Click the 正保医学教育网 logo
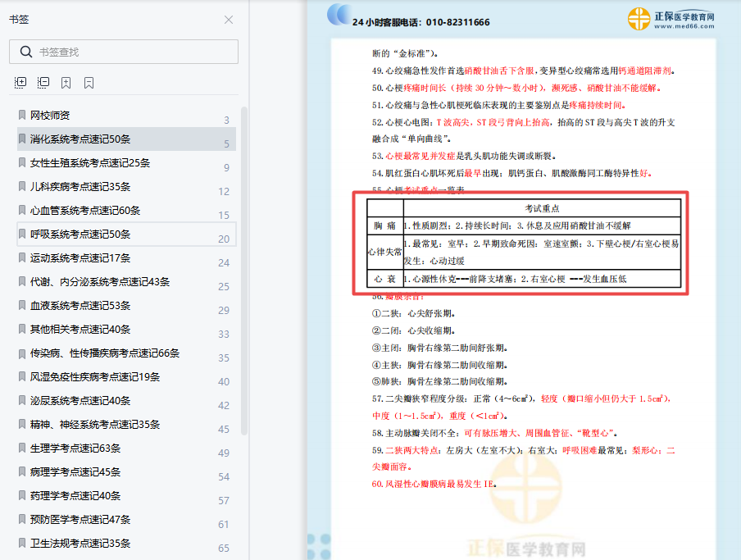 (638, 18)
